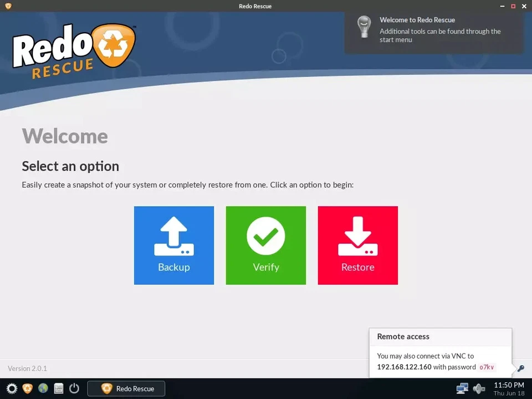Open the start menu gear in the taskbar
The height and width of the screenshot is (399, 532).
[11, 388]
